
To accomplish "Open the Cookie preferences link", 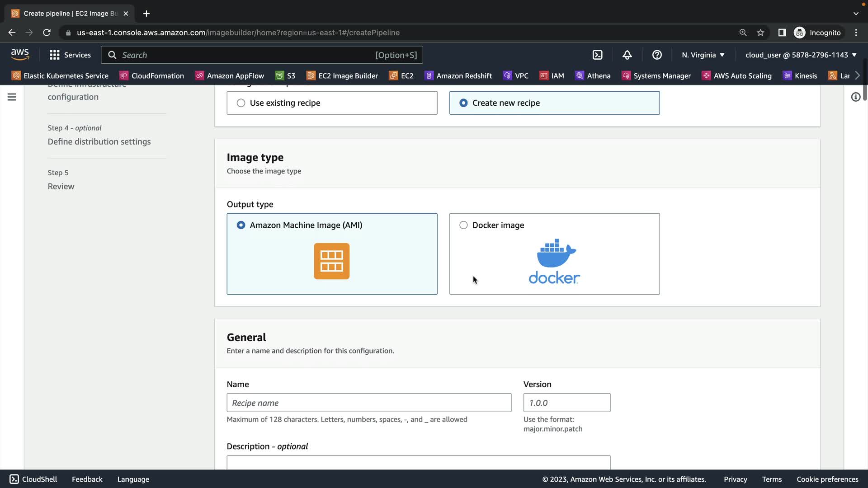I will click(827, 479).
